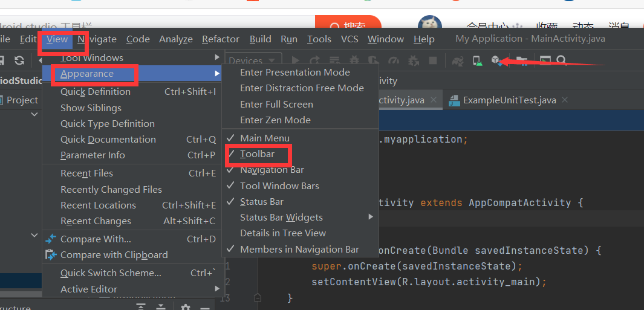Open the Analyze menu
This screenshot has height=310, width=644.
[x=176, y=39]
